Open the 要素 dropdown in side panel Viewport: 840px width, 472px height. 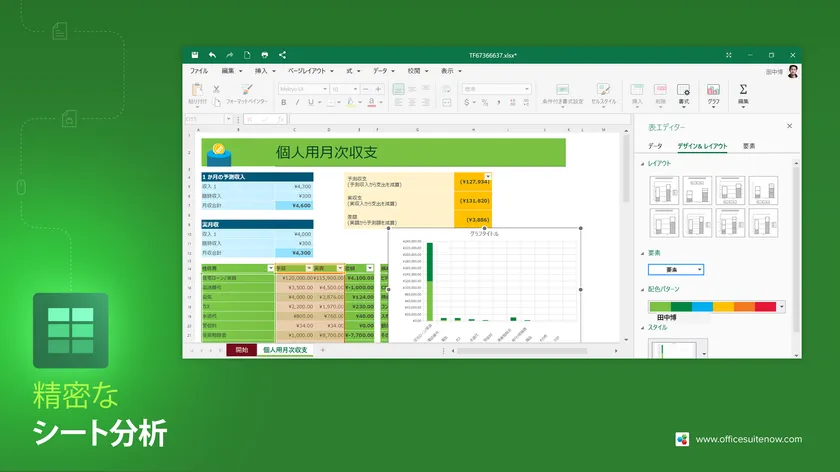tap(675, 269)
